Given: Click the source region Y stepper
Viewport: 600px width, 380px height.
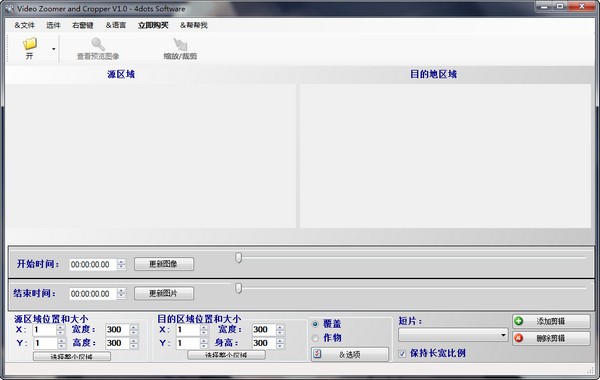Looking at the screenshot, I should point(62,343).
